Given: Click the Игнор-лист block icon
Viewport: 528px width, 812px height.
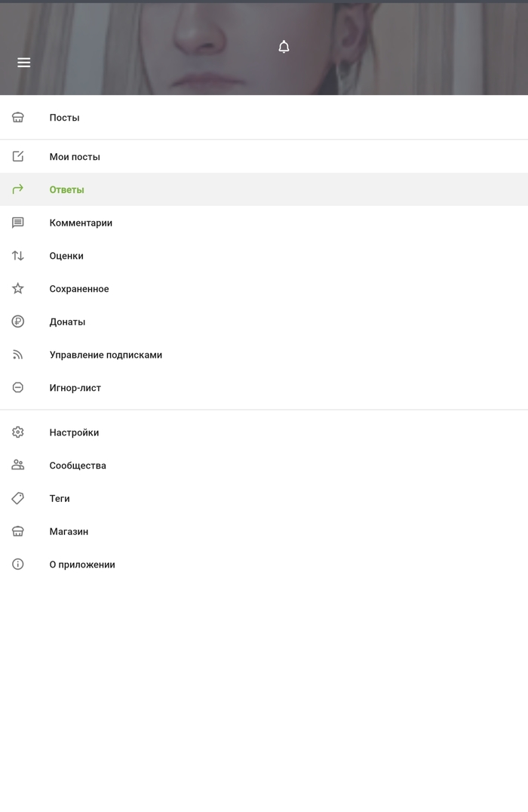Looking at the screenshot, I should 18,387.
